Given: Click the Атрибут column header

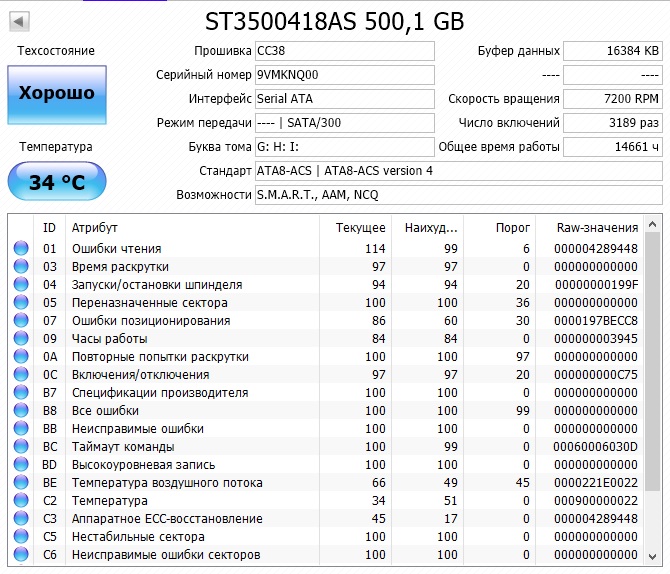Looking at the screenshot, I should 192,227.
